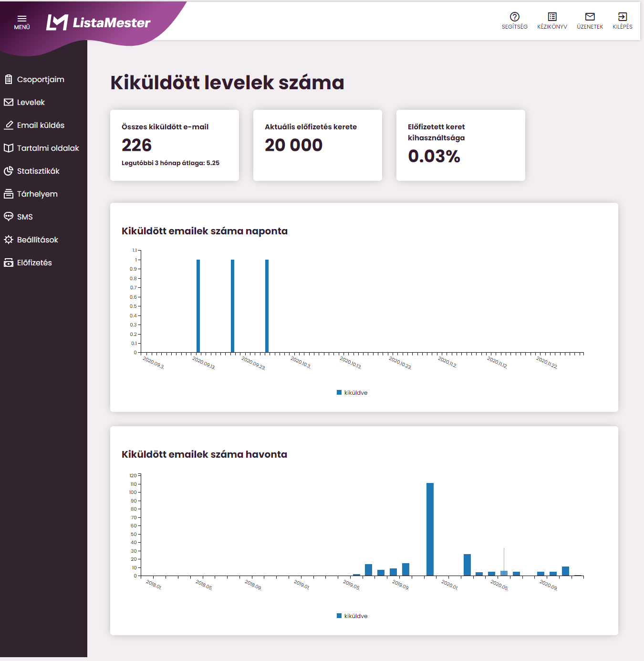Open the Kézikönyv manual icon

pyautogui.click(x=552, y=17)
